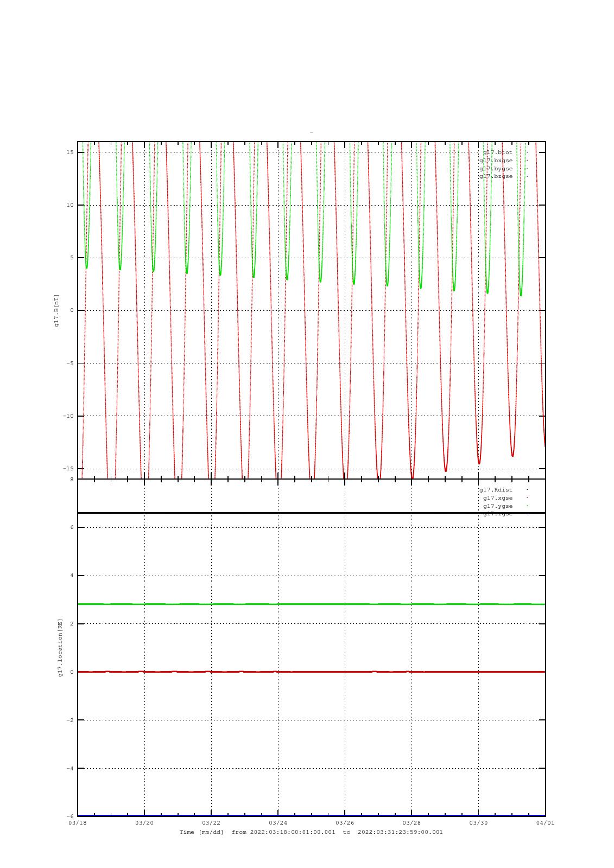Select the 03/26 date tick label
The image size is (614, 868).
[345, 823]
